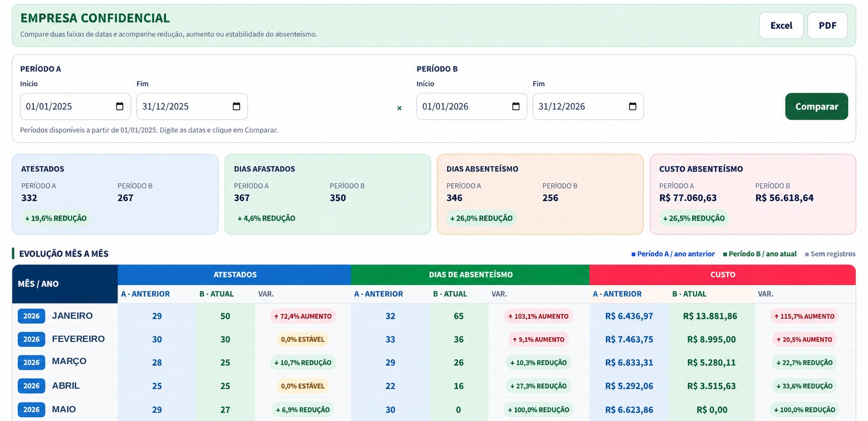Click the Mês / Ano header cell
Screen dimensions: 868x421
coord(65,284)
